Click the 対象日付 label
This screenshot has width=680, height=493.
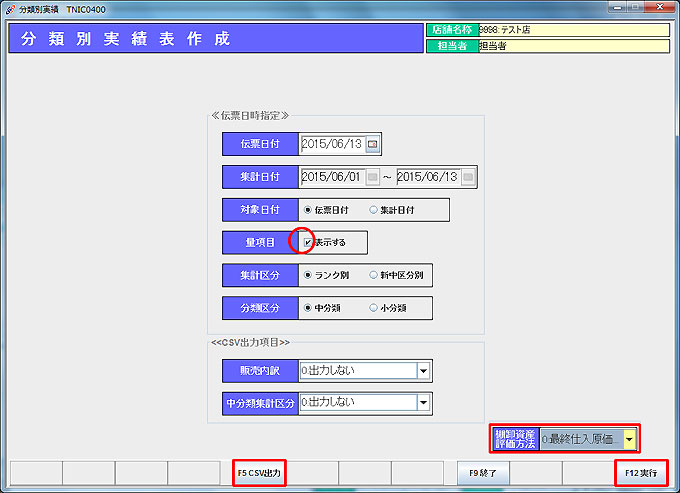click(260, 210)
